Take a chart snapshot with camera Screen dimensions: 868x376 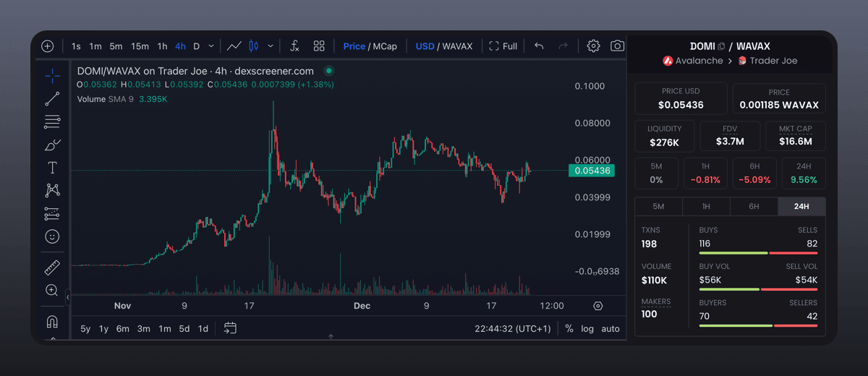617,46
